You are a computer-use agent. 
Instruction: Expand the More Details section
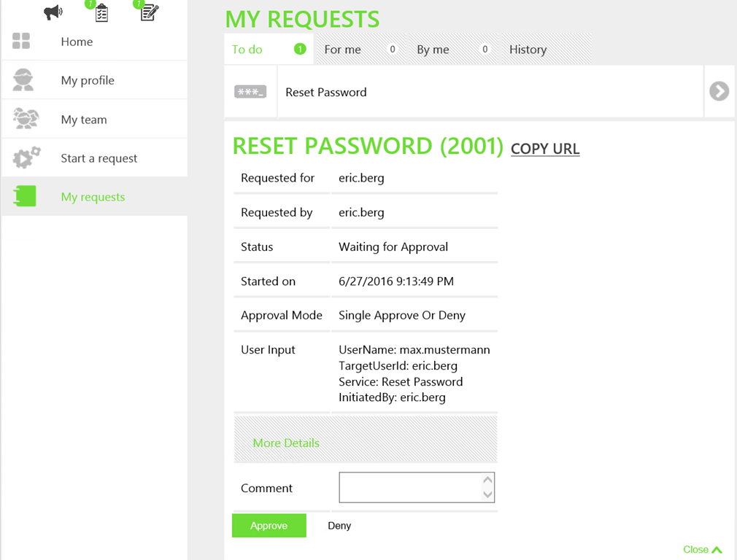click(286, 443)
